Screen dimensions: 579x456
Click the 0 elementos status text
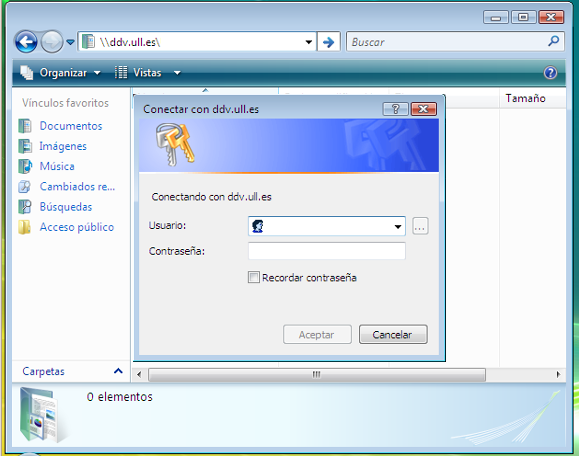120,397
